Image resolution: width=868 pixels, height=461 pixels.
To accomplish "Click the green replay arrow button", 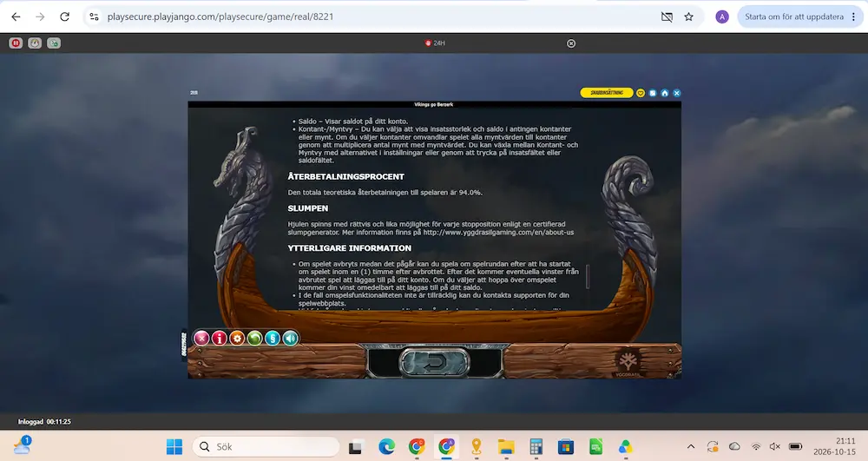I will tap(254, 338).
